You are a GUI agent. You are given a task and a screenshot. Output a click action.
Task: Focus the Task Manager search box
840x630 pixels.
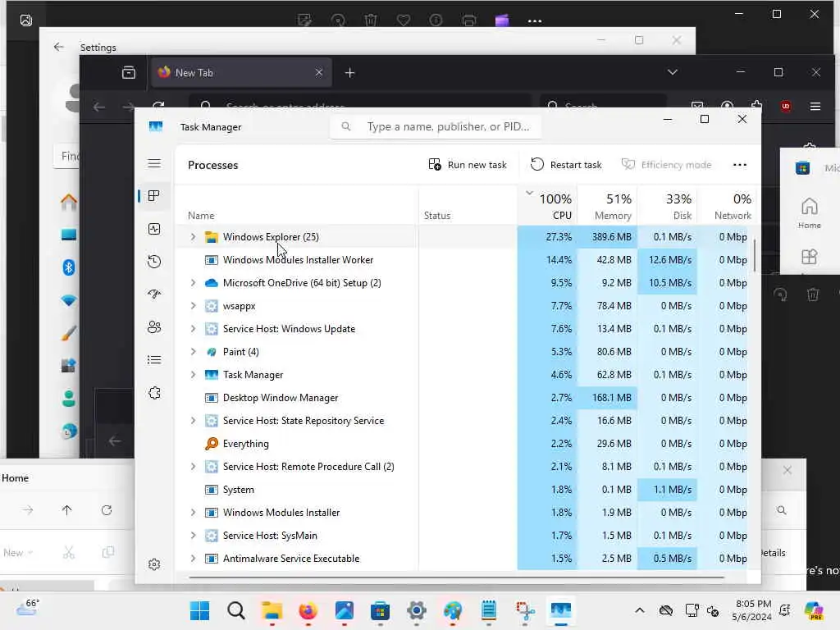coord(436,127)
